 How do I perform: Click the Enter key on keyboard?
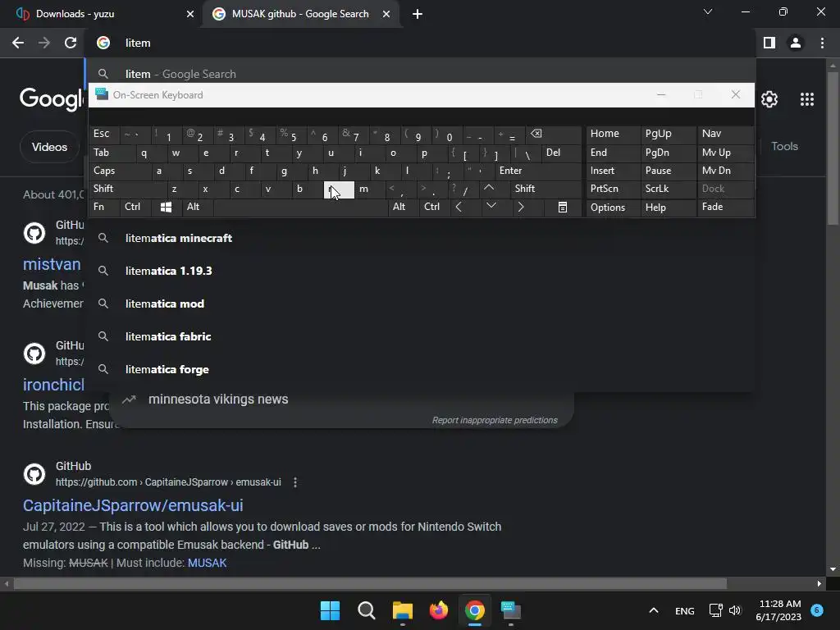click(538, 171)
